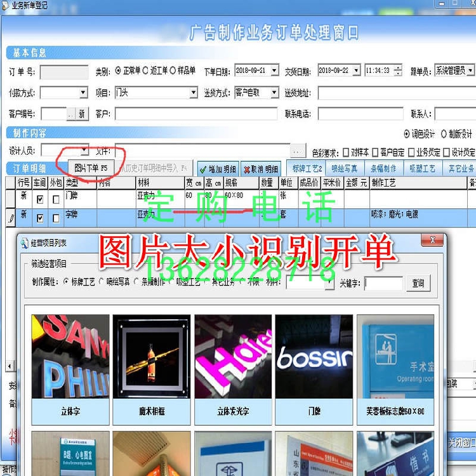476x476 pixels.
Task: Open the 跟单员 dropdown
Action: 470,70
